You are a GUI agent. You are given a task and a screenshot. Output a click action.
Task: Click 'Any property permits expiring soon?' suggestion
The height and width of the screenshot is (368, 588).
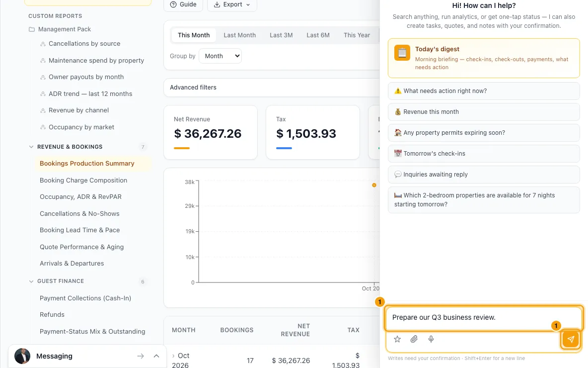(x=484, y=133)
